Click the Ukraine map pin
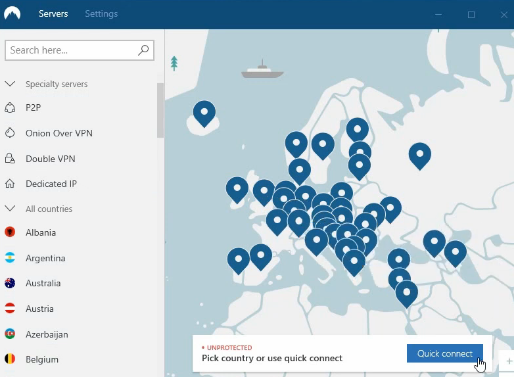The width and height of the screenshot is (514, 377). point(390,209)
